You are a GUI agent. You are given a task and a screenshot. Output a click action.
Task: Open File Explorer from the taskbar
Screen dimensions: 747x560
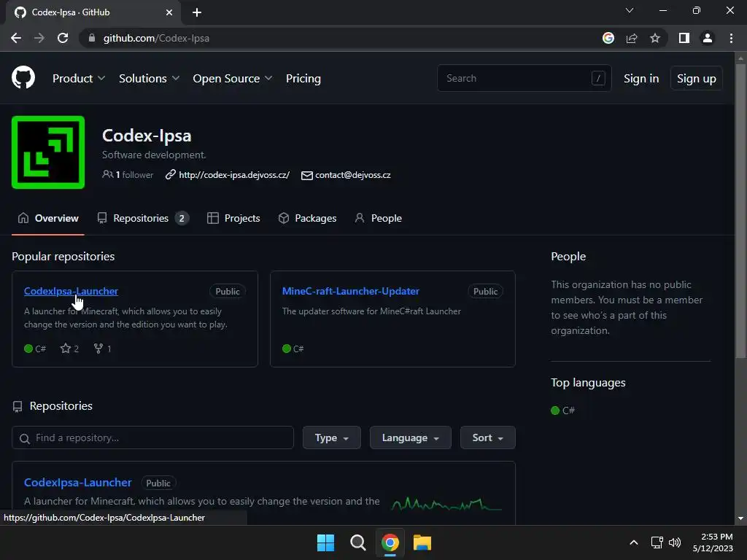(x=422, y=542)
